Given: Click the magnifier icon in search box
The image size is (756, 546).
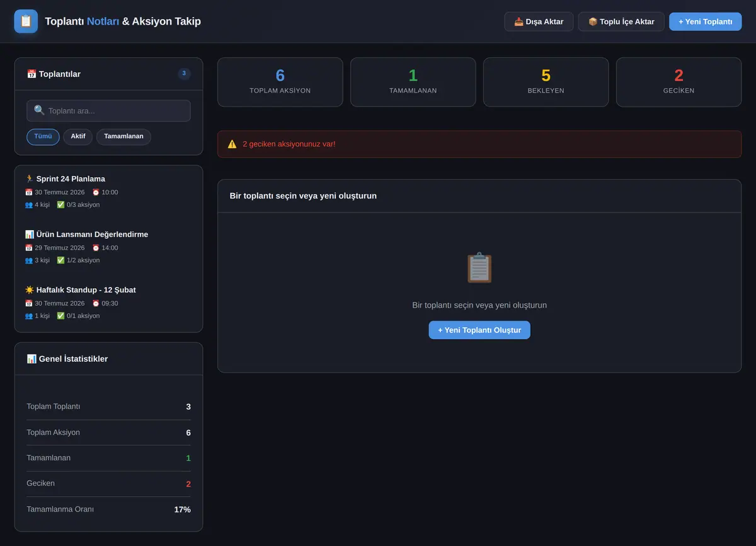Looking at the screenshot, I should tap(39, 110).
